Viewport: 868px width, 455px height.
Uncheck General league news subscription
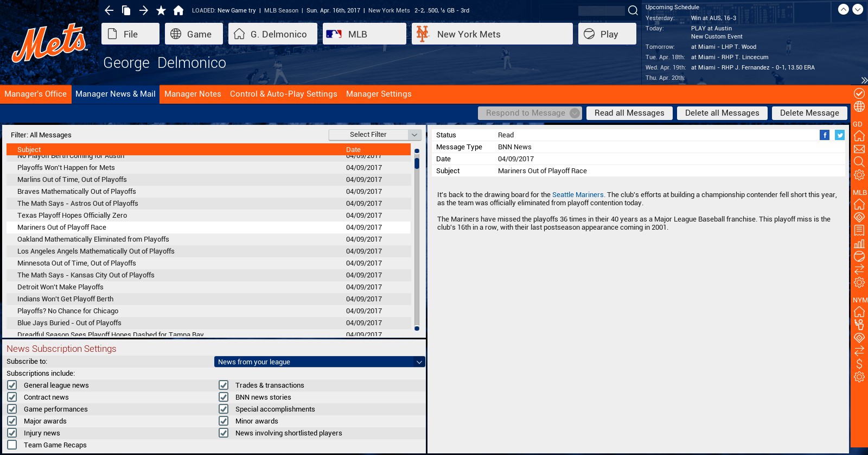[12, 385]
